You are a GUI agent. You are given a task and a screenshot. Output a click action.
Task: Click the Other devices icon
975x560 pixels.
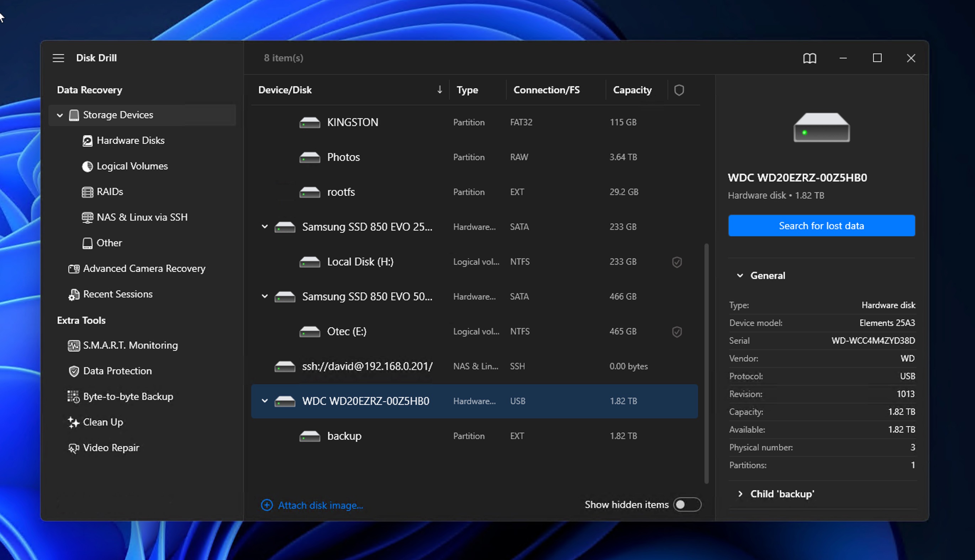pos(87,243)
